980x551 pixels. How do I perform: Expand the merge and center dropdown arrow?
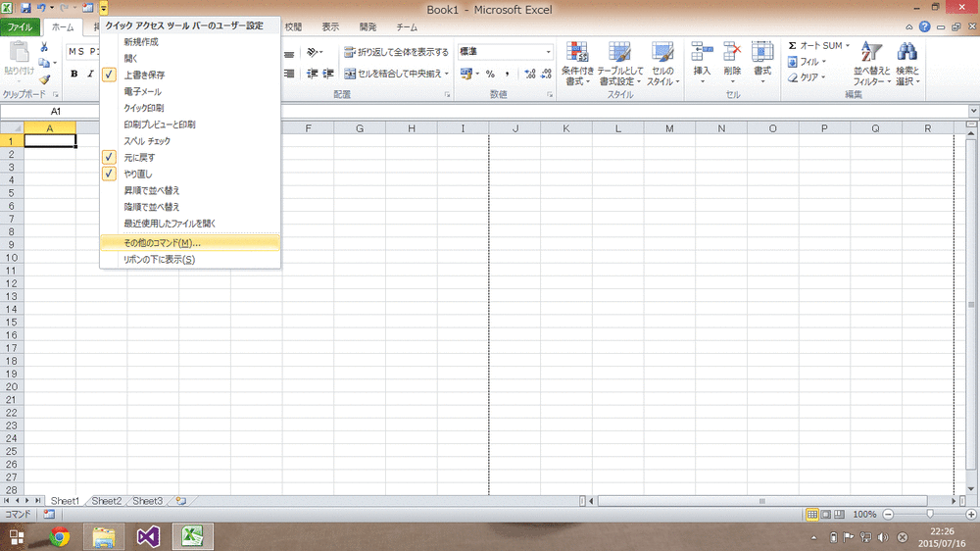(447, 74)
